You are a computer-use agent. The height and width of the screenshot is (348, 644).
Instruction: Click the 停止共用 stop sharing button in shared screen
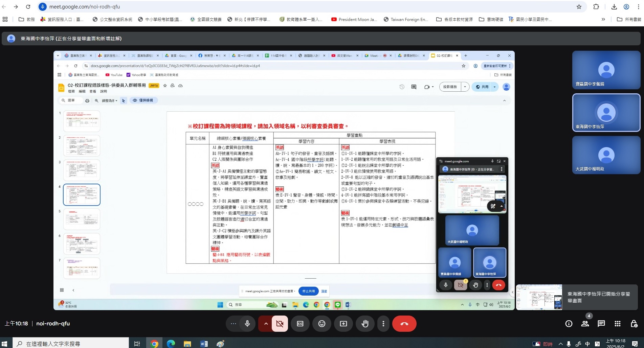308,291
